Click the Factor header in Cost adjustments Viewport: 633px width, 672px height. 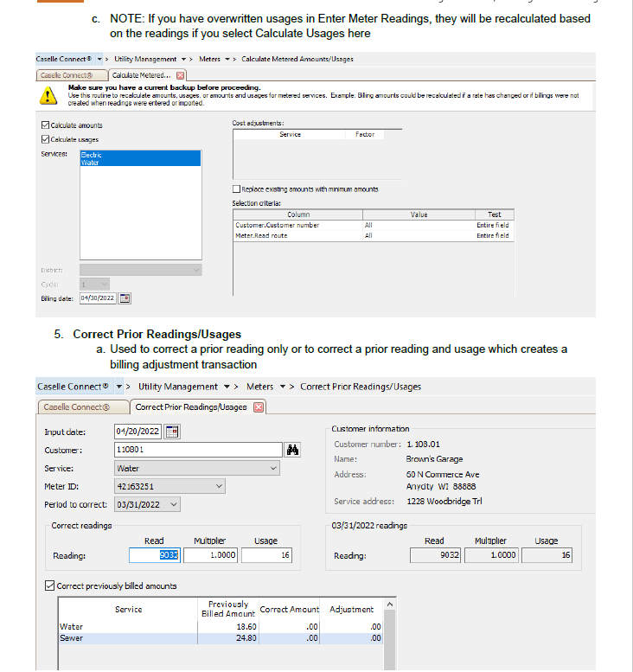[365, 134]
